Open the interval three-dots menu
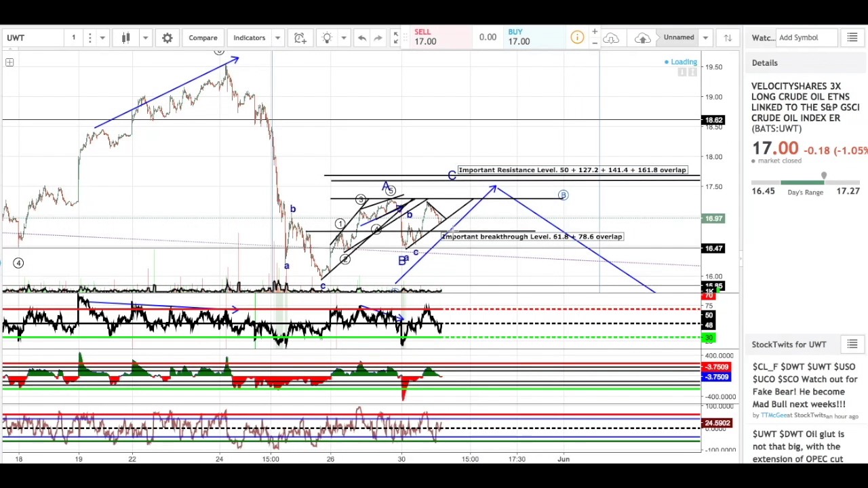This screenshot has width=868, height=488. [x=90, y=38]
